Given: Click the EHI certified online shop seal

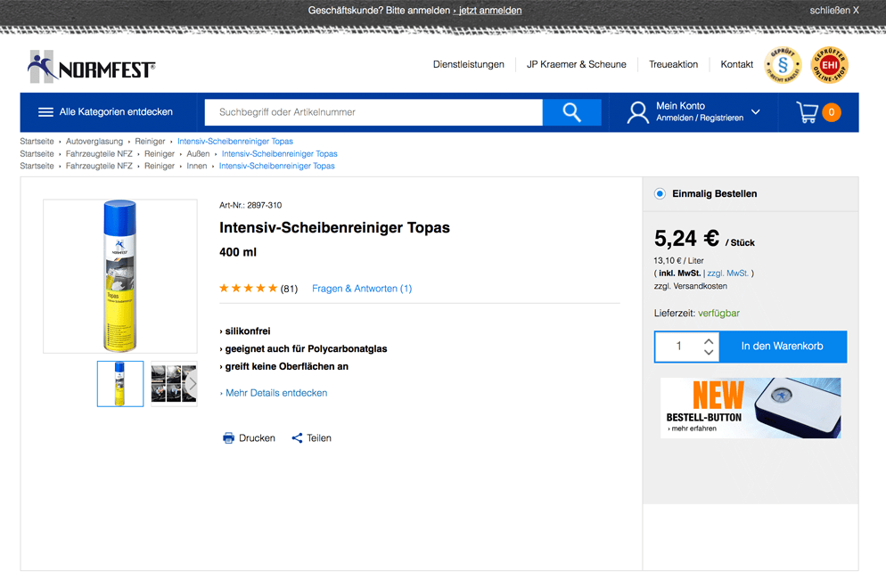Looking at the screenshot, I should click(829, 65).
